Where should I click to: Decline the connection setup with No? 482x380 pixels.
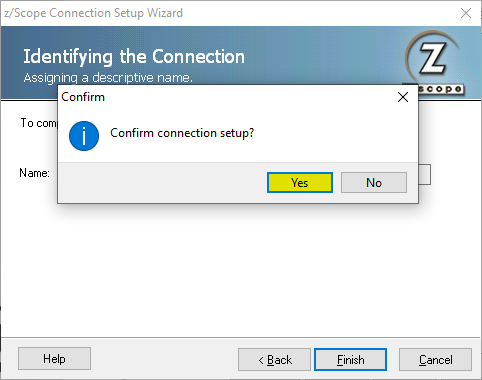pyautogui.click(x=374, y=183)
